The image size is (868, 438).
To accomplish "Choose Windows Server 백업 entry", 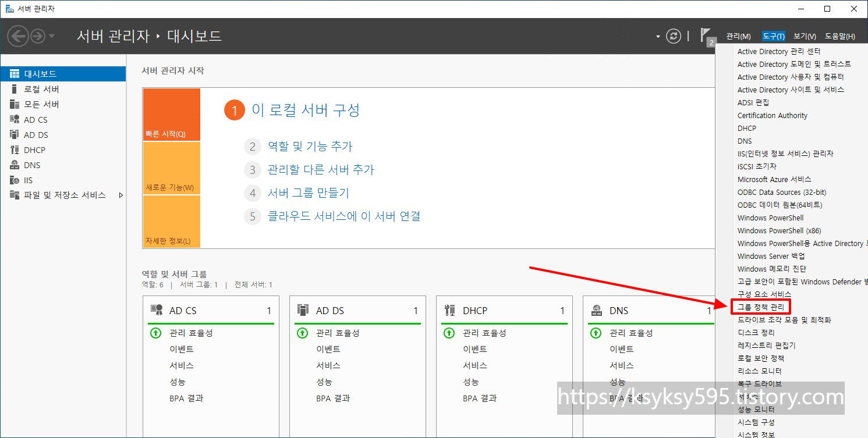I will point(771,256).
